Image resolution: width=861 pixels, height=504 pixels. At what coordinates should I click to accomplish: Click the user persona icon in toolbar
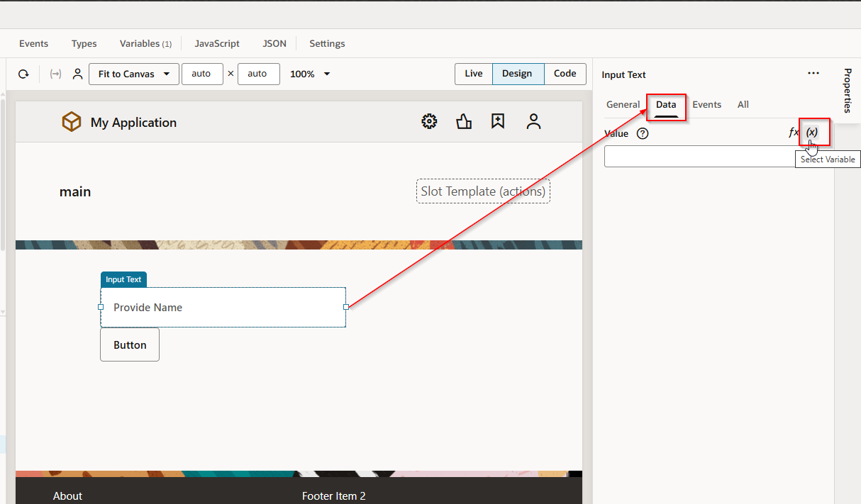click(77, 74)
